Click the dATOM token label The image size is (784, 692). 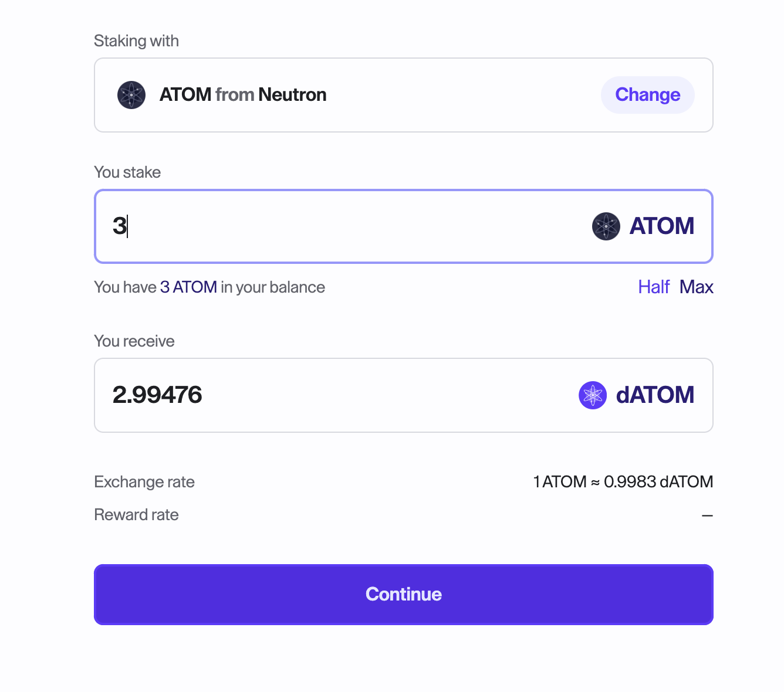(x=655, y=395)
